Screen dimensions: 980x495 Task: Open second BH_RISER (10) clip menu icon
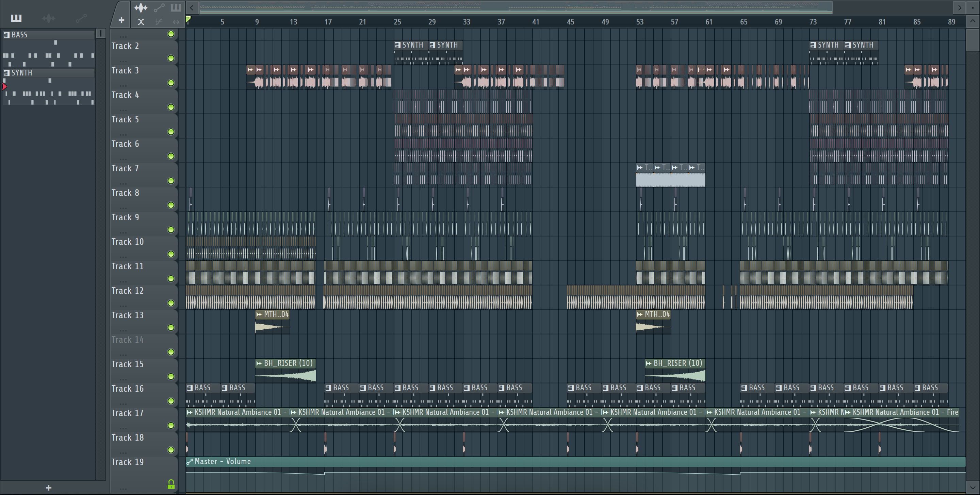click(649, 363)
